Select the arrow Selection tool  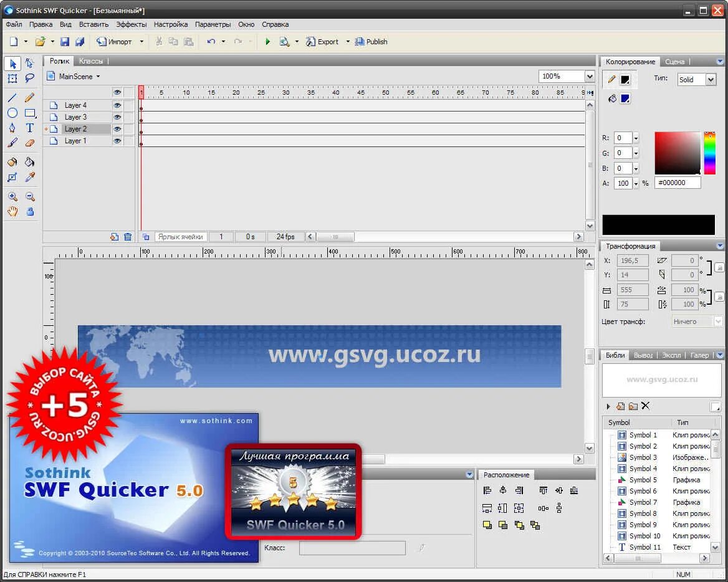click(12, 63)
